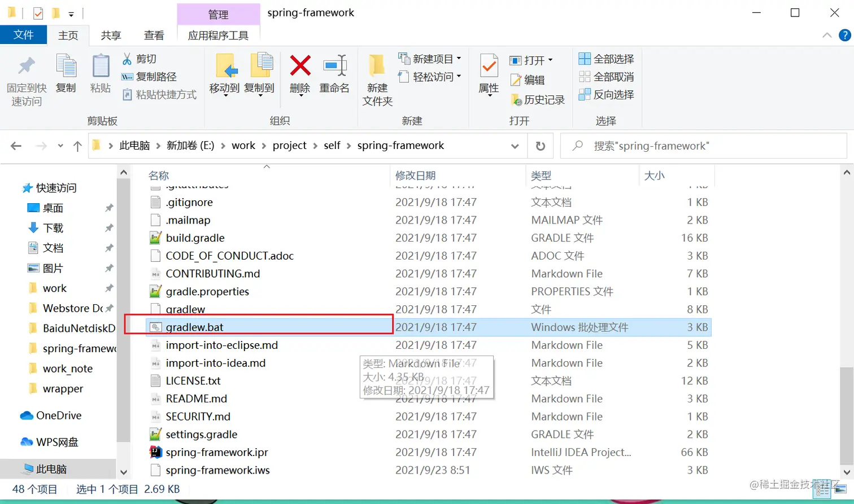Click Paste shortcut icon

pos(127,94)
